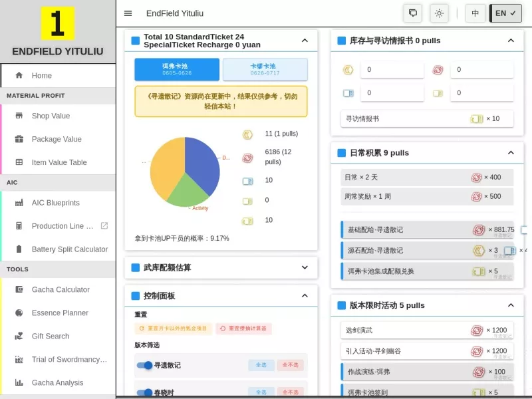Select the 0605-0626 banner pool tab

click(x=177, y=69)
